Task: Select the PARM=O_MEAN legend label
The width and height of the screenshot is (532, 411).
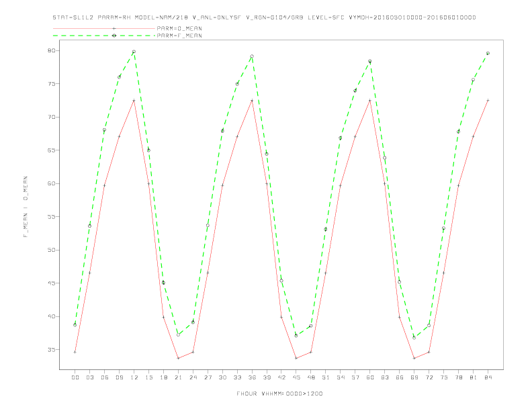Action: pyautogui.click(x=179, y=28)
